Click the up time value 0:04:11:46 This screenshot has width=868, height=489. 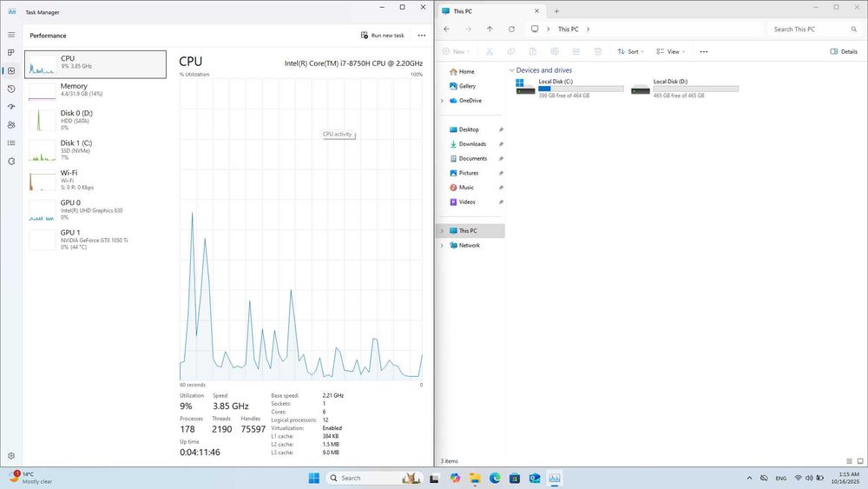tap(200, 452)
